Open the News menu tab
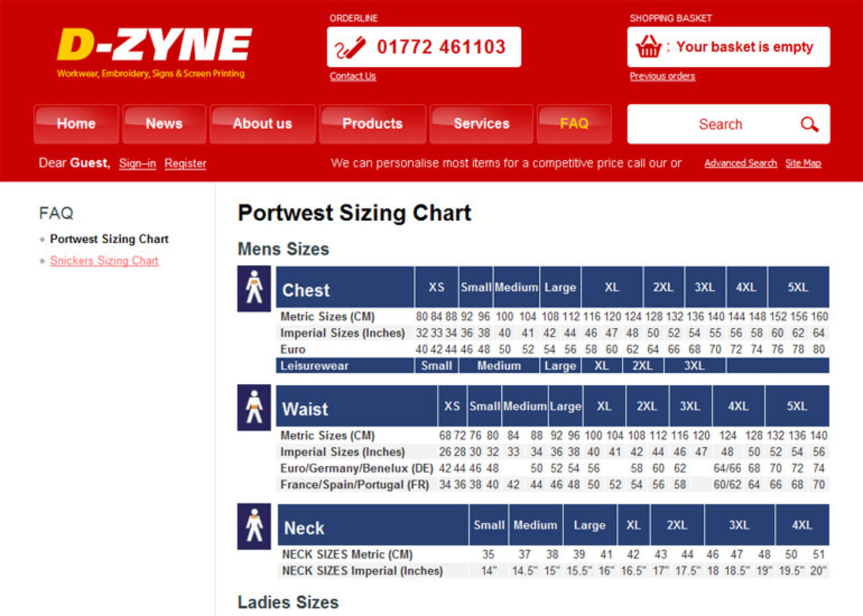The height and width of the screenshot is (616, 863). pyautogui.click(x=164, y=124)
